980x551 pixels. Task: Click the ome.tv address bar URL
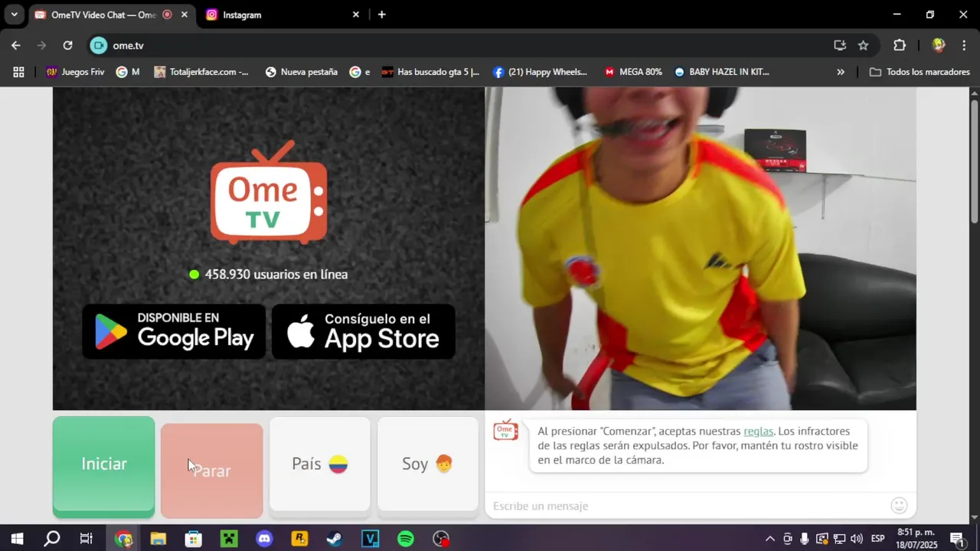(x=128, y=45)
